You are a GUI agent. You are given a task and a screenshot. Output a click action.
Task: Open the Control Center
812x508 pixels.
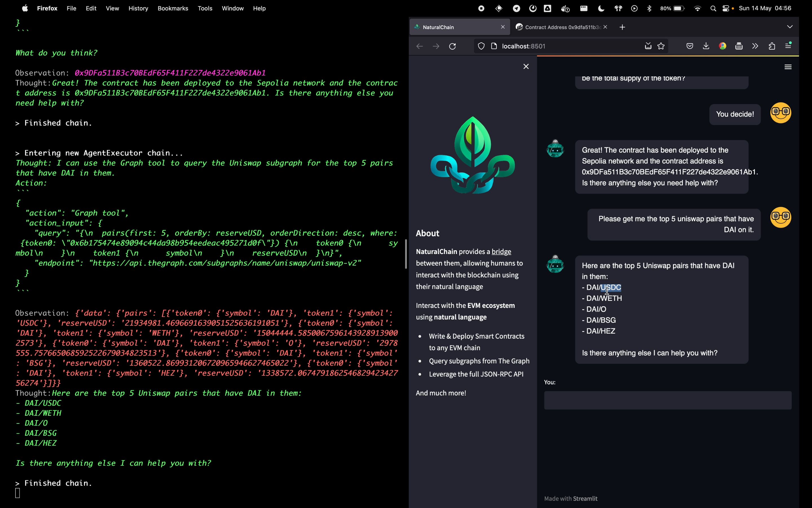(726, 8)
